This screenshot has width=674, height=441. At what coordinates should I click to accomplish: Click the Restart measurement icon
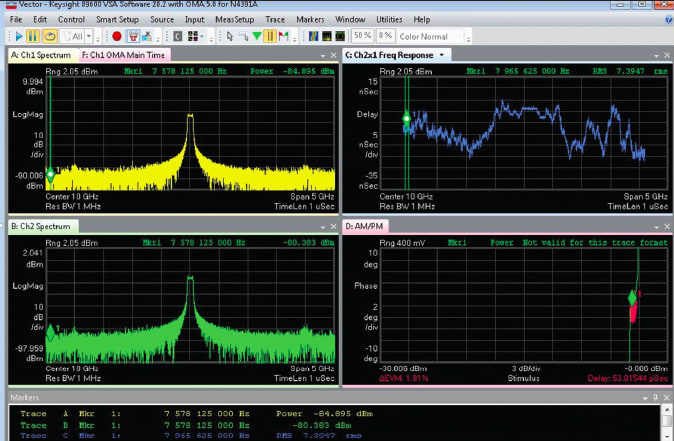click(48, 36)
